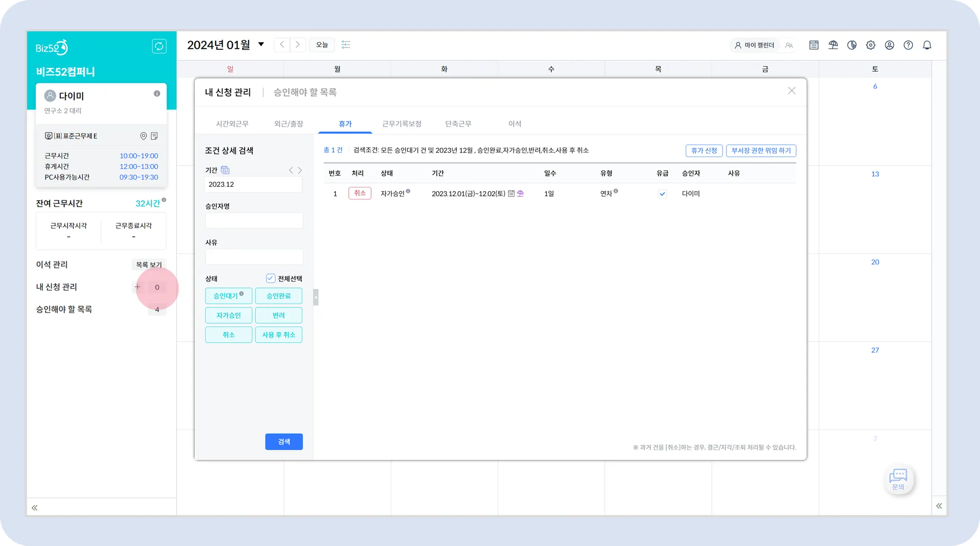Toggle the 승인완료 status filter

coord(278,296)
